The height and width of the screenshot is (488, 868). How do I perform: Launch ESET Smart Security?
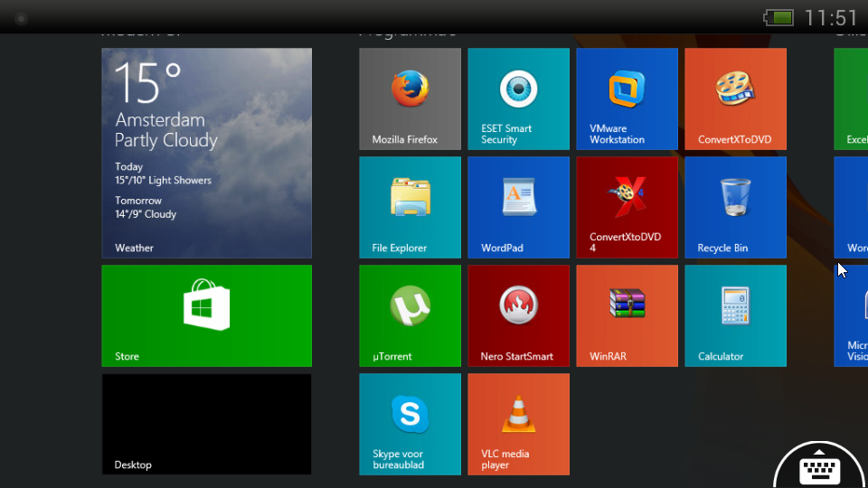coord(518,99)
